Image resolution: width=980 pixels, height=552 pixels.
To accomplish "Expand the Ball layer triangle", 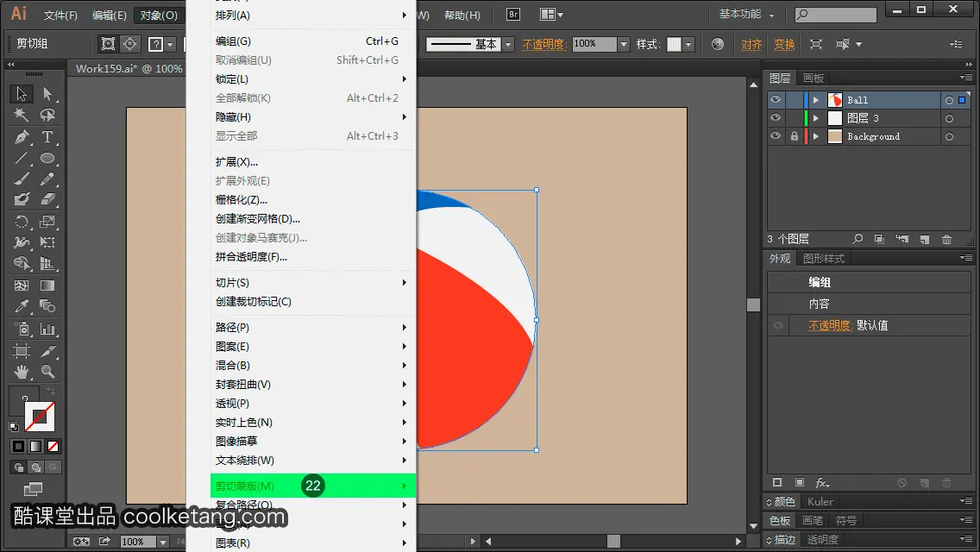I will click(815, 100).
